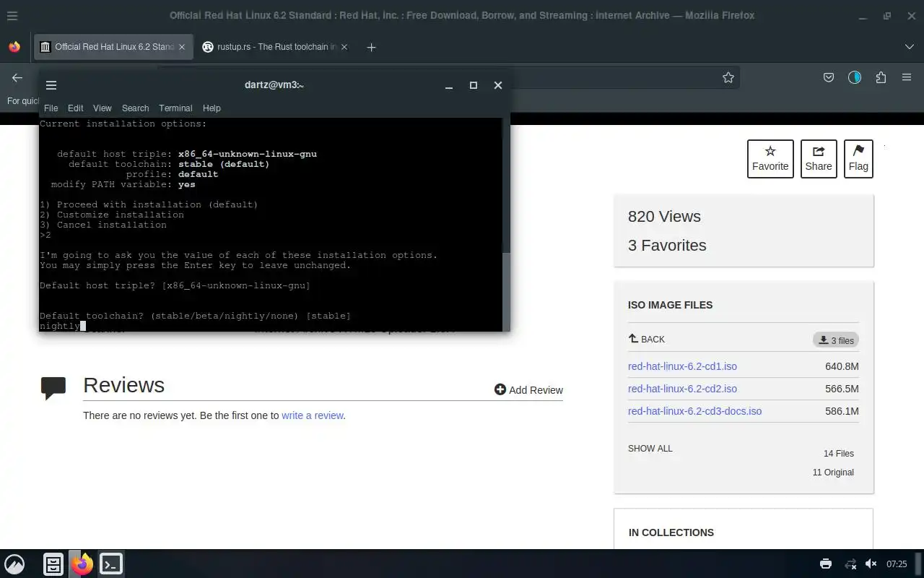This screenshot has width=924, height=578.
Task: Click the half-circle extension icon in the Firefox toolbar
Action: [855, 77]
